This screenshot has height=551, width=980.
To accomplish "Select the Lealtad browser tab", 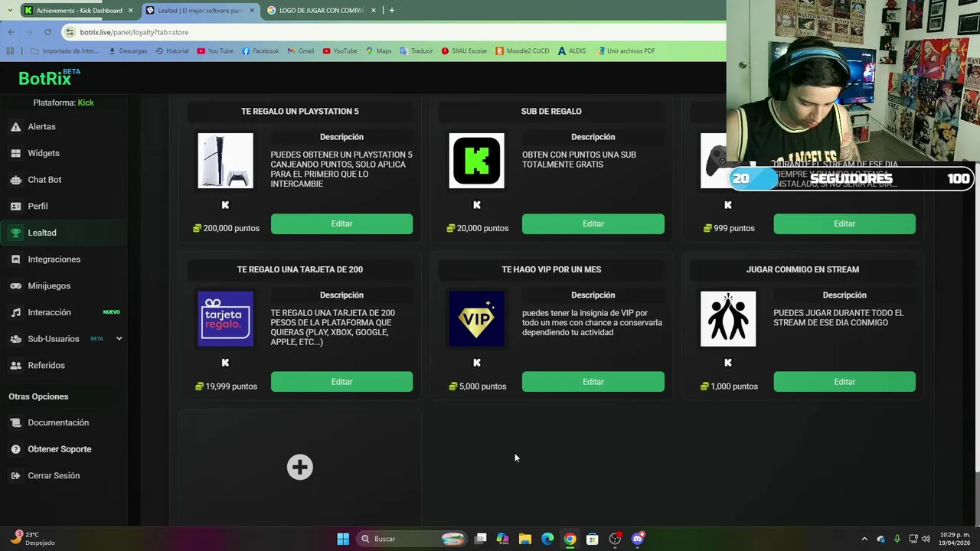I will 201,11.
